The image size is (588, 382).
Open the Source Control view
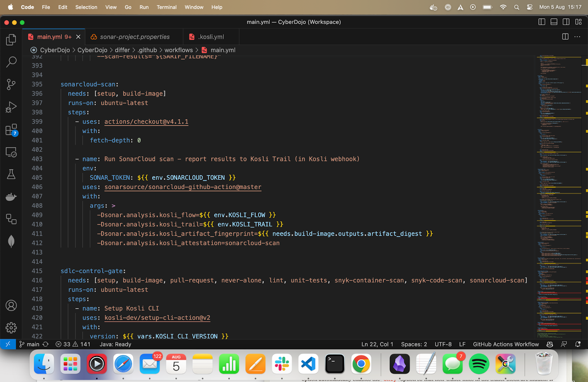pyautogui.click(x=11, y=85)
